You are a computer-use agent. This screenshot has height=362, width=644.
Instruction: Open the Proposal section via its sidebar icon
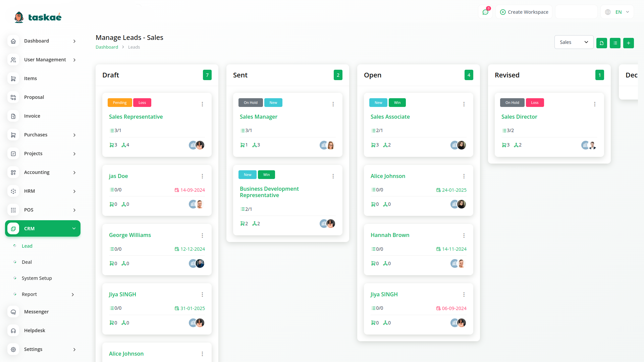pos(13,97)
